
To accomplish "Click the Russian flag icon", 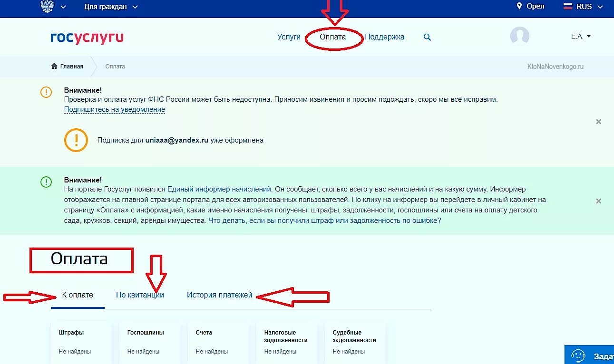I will point(568,7).
